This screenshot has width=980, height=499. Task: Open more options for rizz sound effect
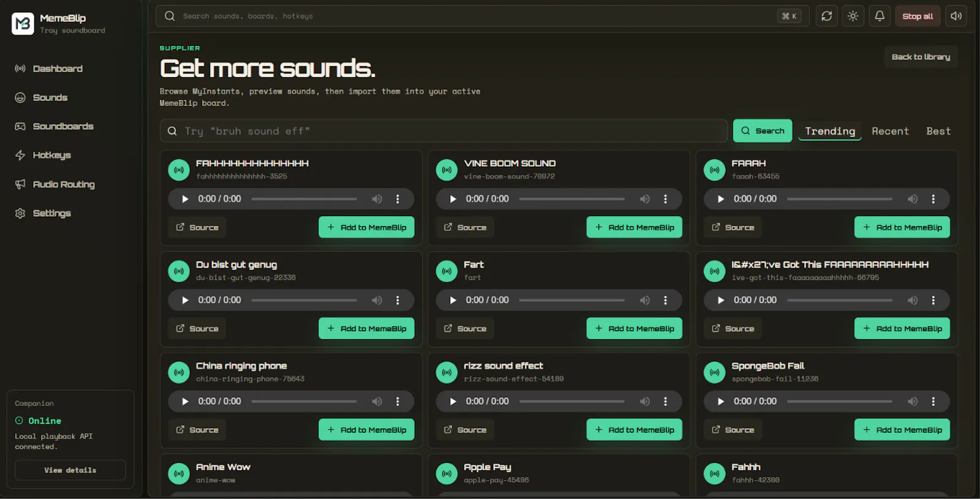click(x=665, y=402)
